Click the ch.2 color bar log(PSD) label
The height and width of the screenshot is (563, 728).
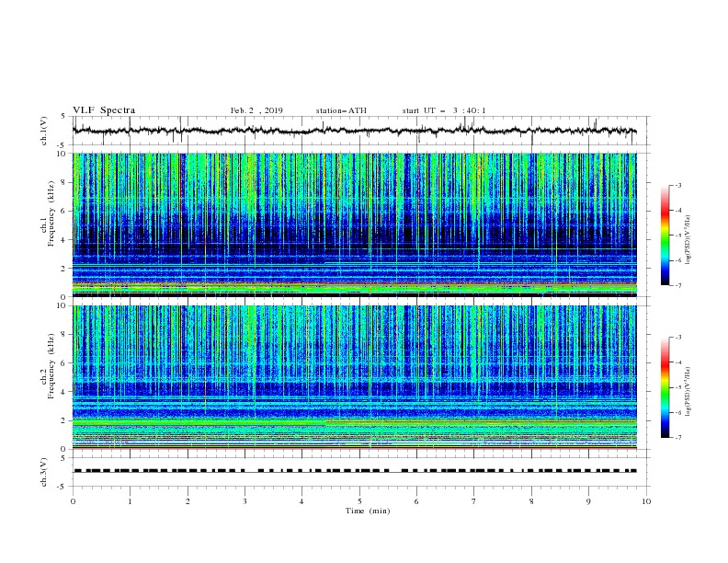[688, 391]
